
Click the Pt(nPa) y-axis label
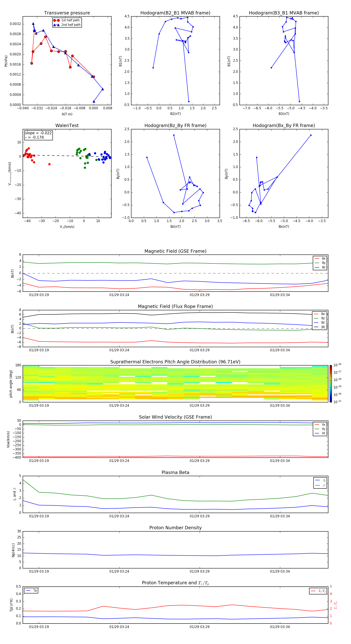[x=6, y=61]
